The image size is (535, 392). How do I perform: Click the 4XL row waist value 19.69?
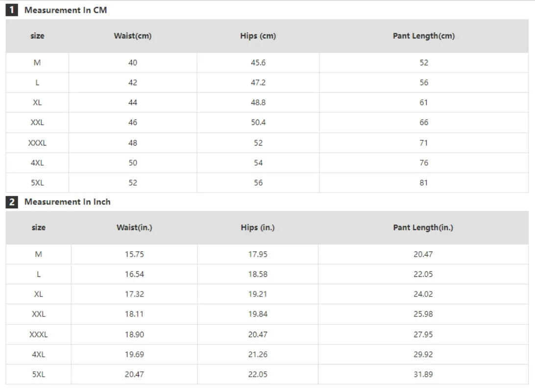[134, 354]
